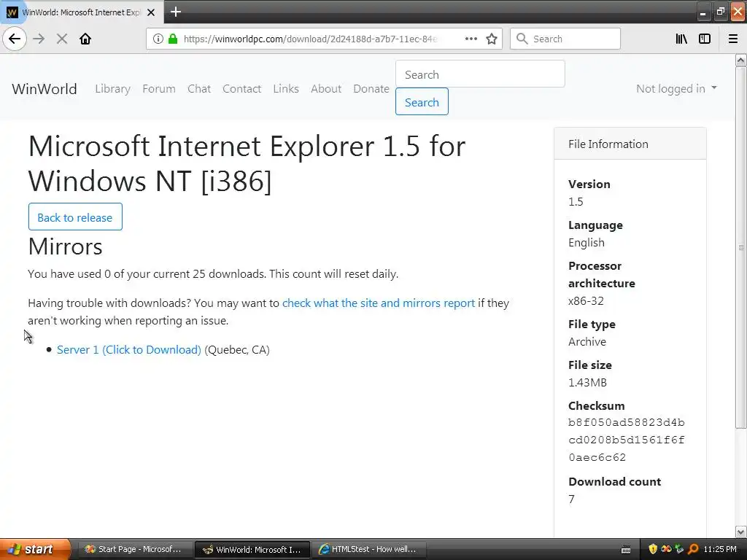
Task: Click the WinWorld site search field
Action: coord(480,74)
